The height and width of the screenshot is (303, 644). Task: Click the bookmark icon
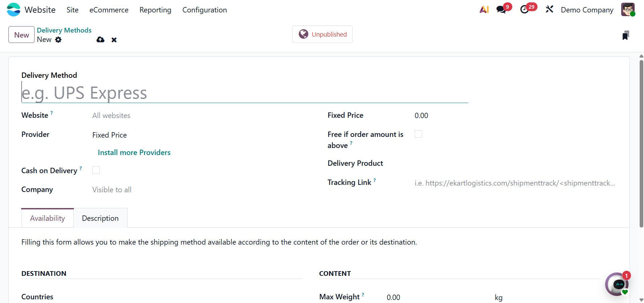(626, 35)
